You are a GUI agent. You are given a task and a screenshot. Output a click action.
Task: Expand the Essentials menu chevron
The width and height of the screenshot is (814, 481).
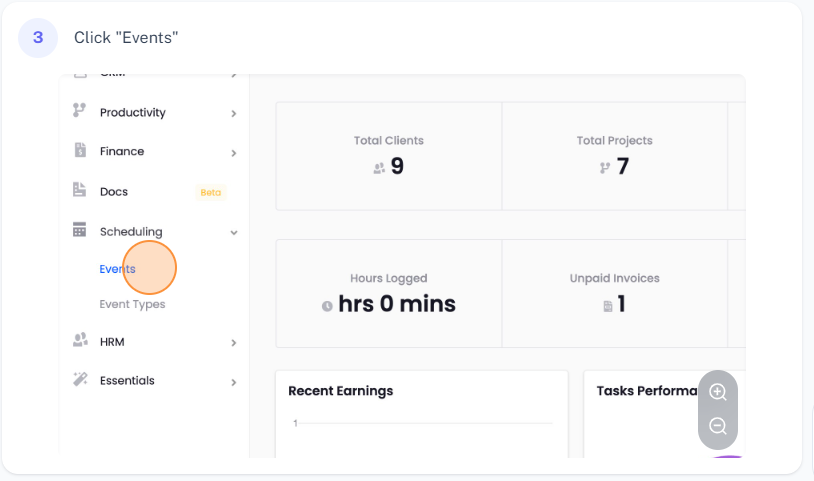pyautogui.click(x=234, y=382)
